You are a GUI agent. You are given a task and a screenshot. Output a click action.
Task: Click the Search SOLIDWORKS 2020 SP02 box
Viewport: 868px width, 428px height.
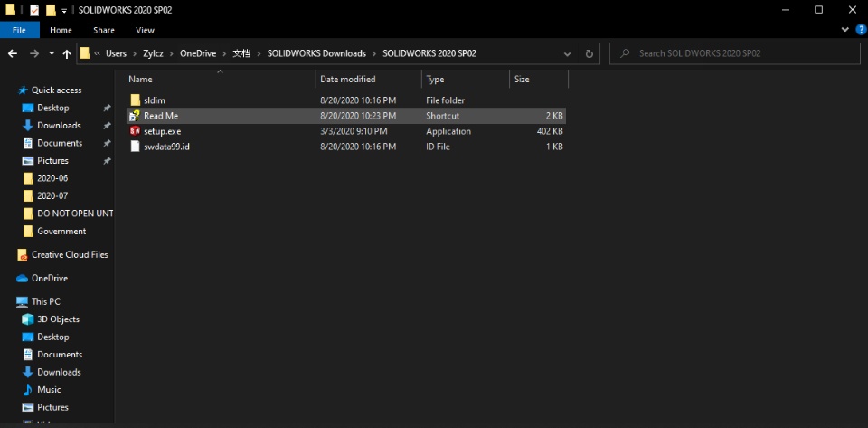coord(734,53)
